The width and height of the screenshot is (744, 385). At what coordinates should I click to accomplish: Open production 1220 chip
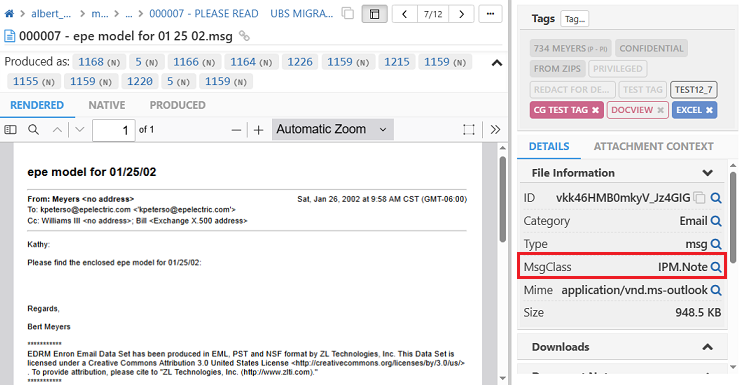140,82
